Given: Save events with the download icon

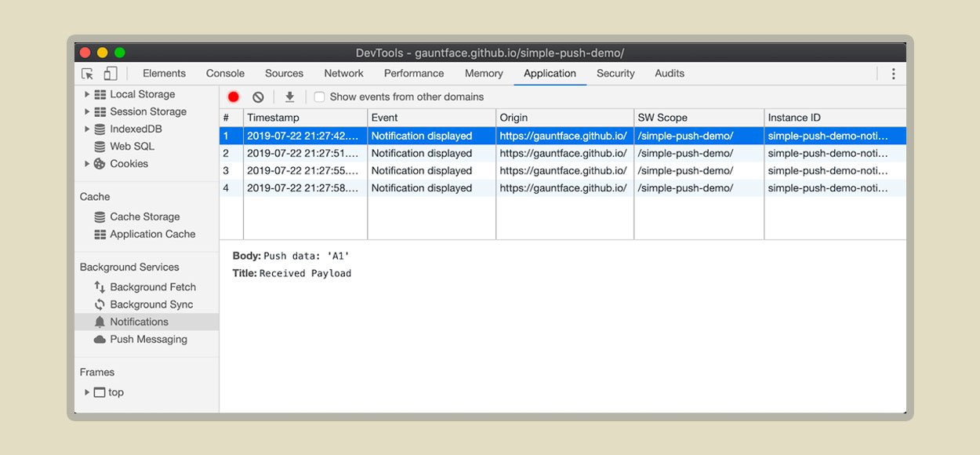Looking at the screenshot, I should point(289,97).
